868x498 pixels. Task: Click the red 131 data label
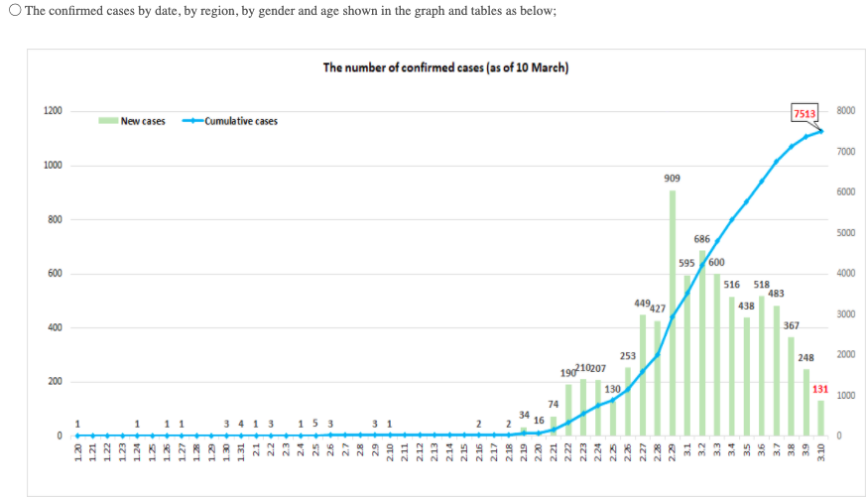[819, 390]
